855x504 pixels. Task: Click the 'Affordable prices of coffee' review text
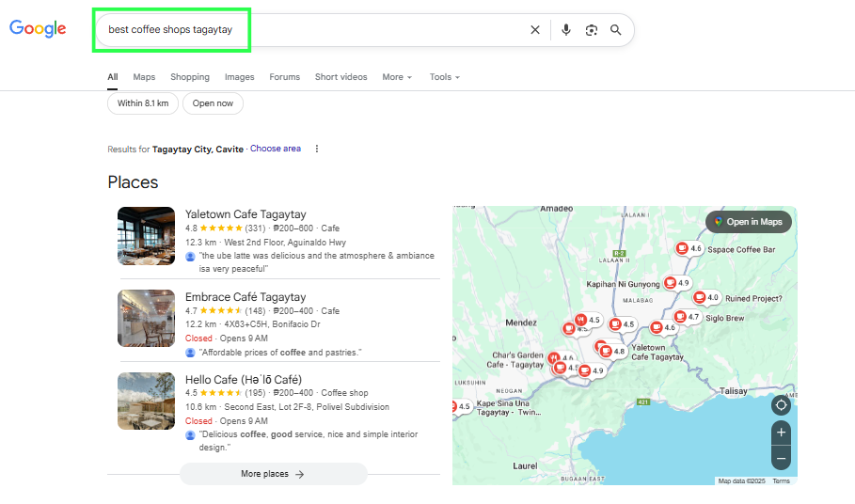(279, 353)
